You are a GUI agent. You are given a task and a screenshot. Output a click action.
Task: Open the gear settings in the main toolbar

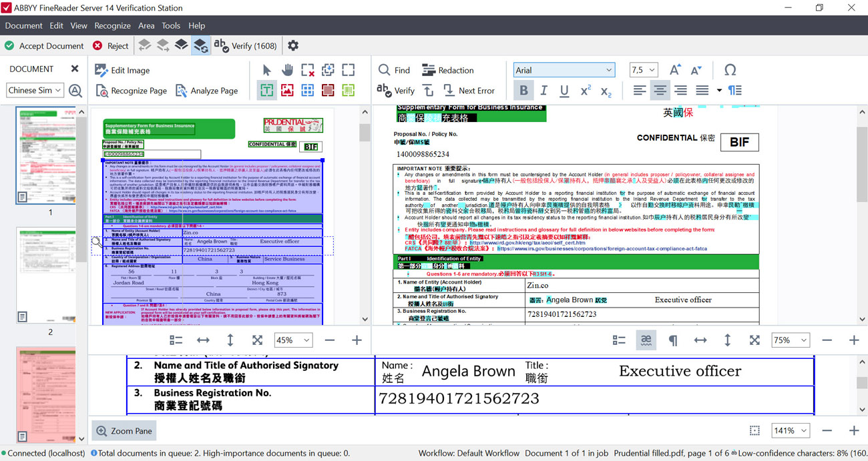(x=293, y=45)
